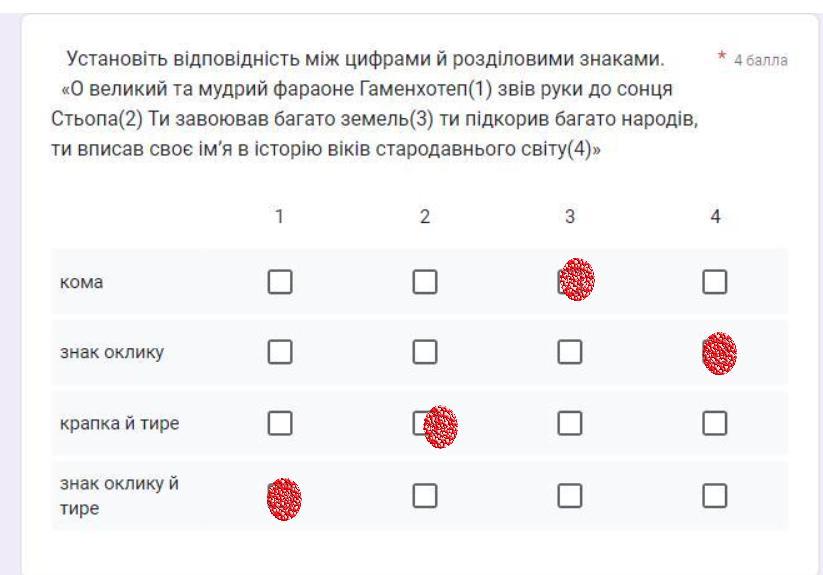Tick 'знак оклику' checkbox in column 2
823x575 pixels.
coord(424,352)
